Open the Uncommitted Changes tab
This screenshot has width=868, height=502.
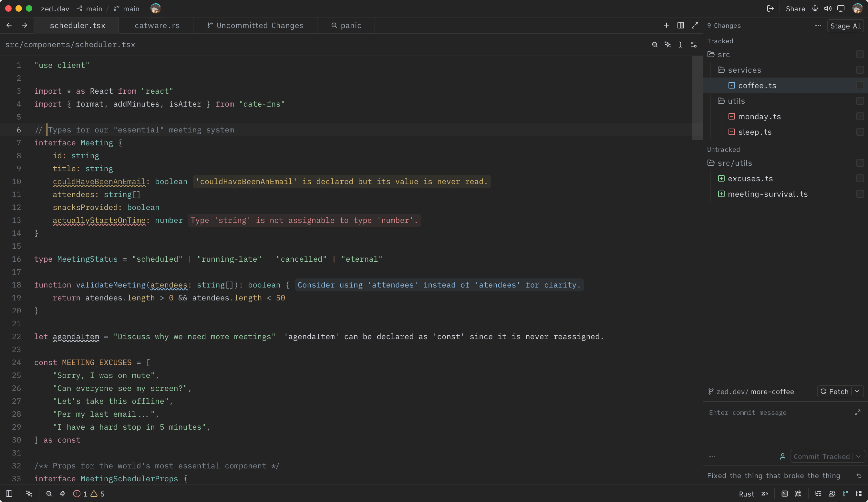[255, 26]
